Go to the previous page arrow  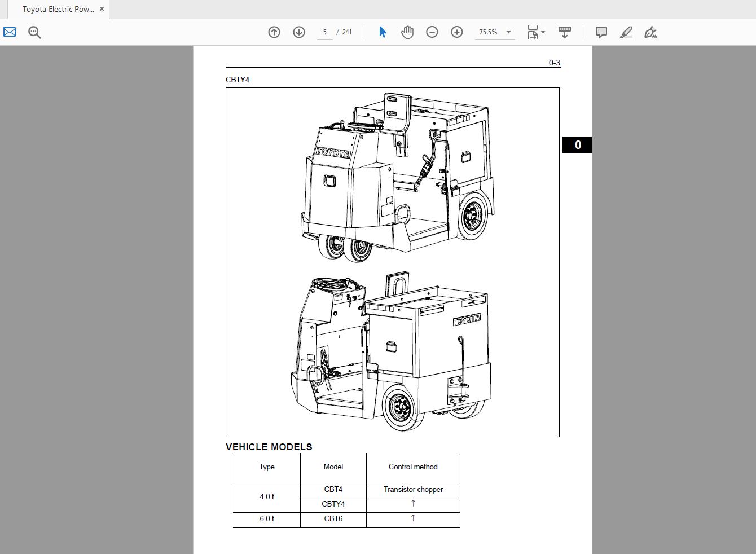pos(274,32)
